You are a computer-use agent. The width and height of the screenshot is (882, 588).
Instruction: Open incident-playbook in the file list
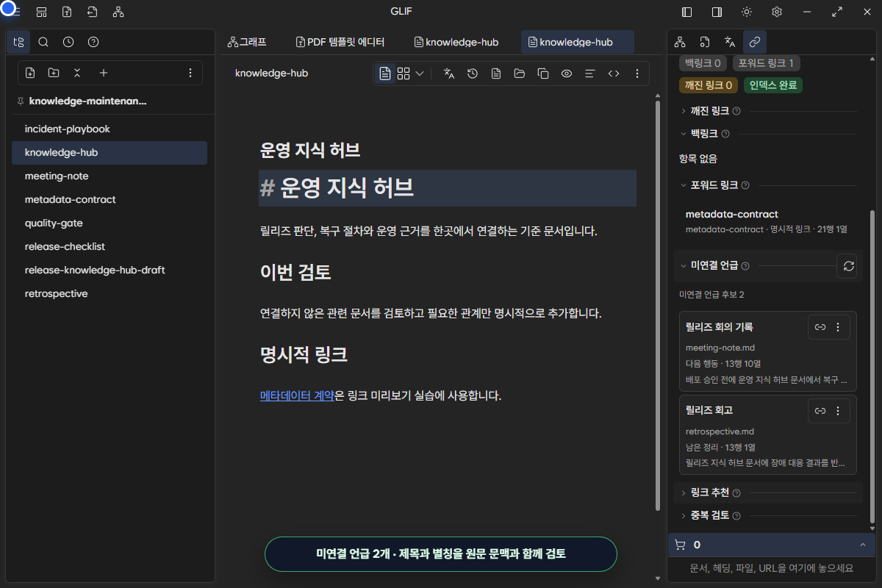tap(110, 129)
